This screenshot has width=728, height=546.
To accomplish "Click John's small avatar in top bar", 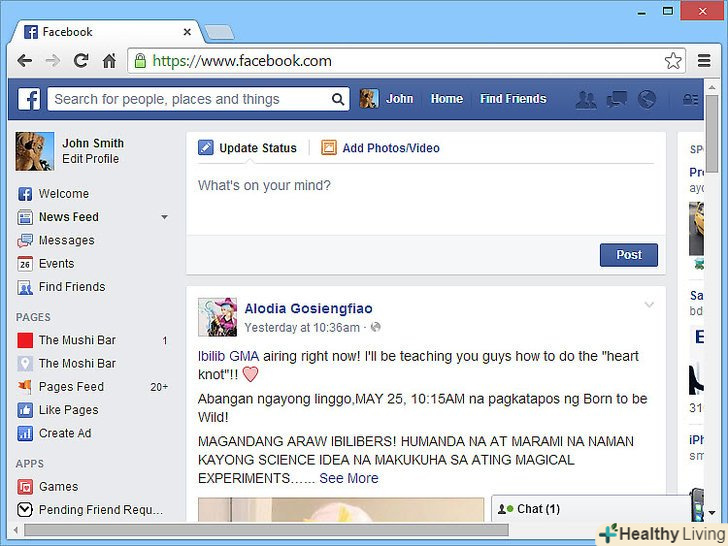I will (x=369, y=98).
